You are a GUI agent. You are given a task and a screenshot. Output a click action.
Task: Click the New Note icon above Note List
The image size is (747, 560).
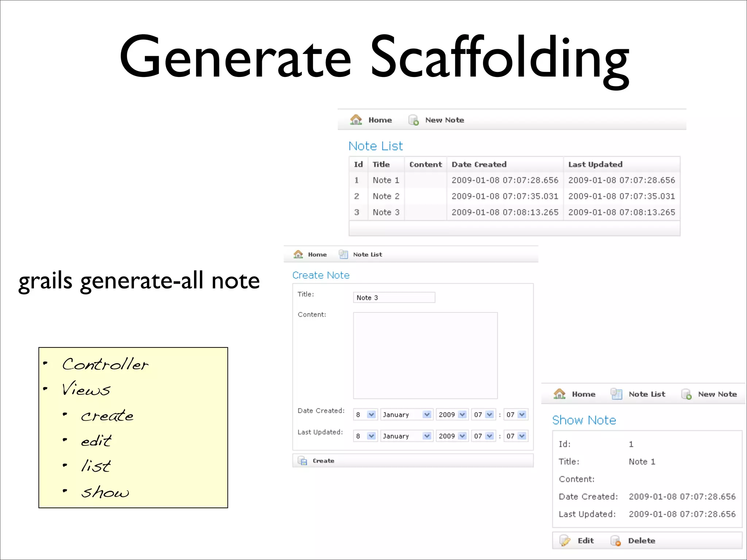coord(413,120)
